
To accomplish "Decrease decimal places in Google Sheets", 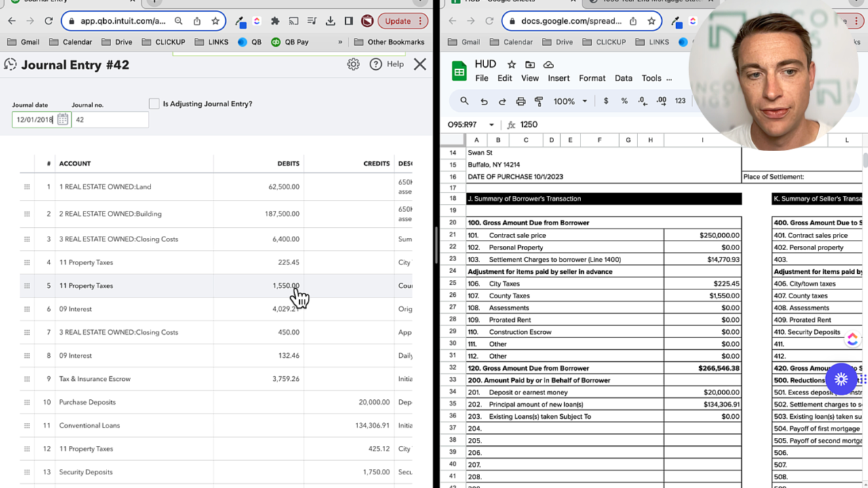I will click(642, 100).
